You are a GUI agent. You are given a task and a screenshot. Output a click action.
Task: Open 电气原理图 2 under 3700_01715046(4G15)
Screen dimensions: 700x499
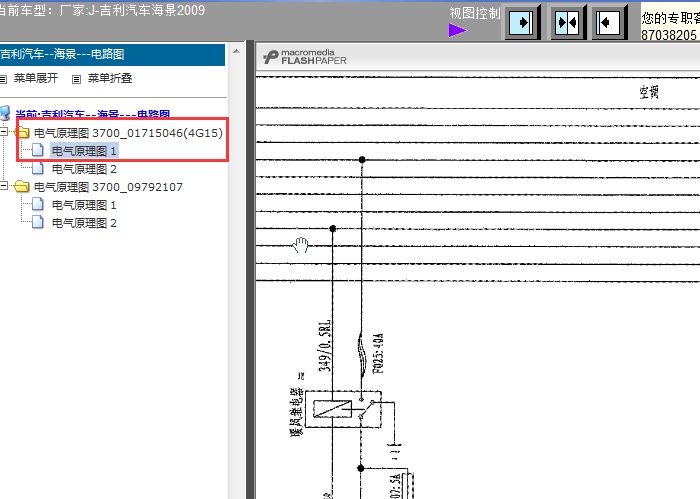pos(84,169)
